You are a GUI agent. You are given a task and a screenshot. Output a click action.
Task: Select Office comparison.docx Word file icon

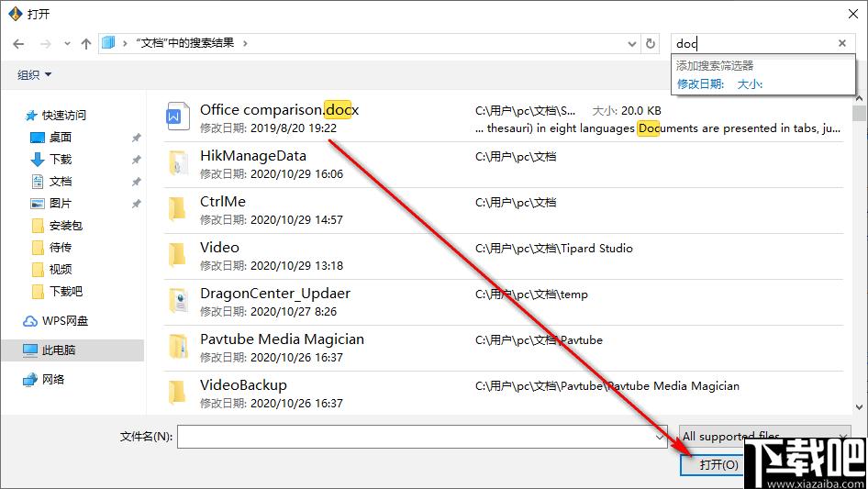(178, 117)
